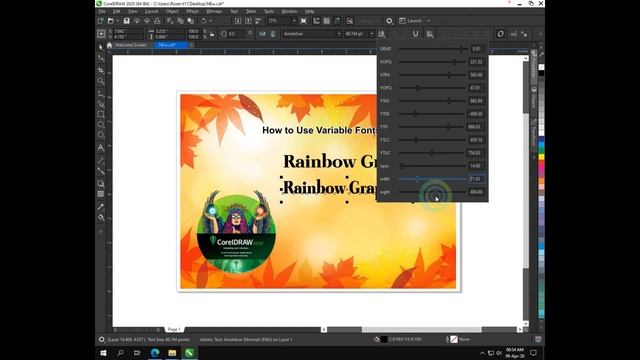Toggle the lock ratio padlock

pos(212,34)
